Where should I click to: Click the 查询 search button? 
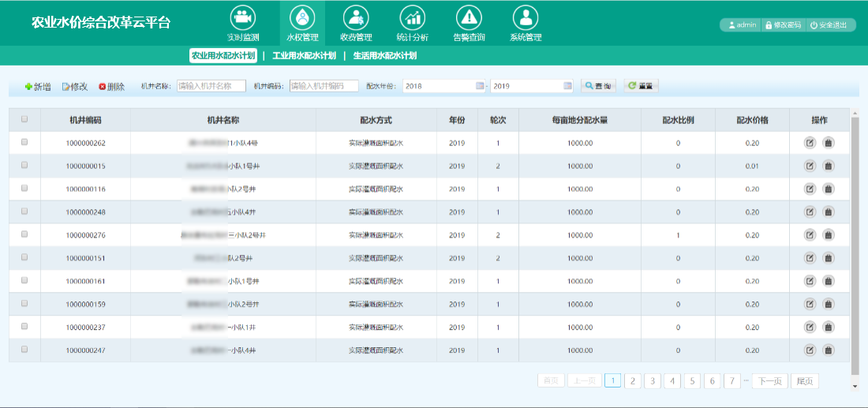(x=599, y=86)
